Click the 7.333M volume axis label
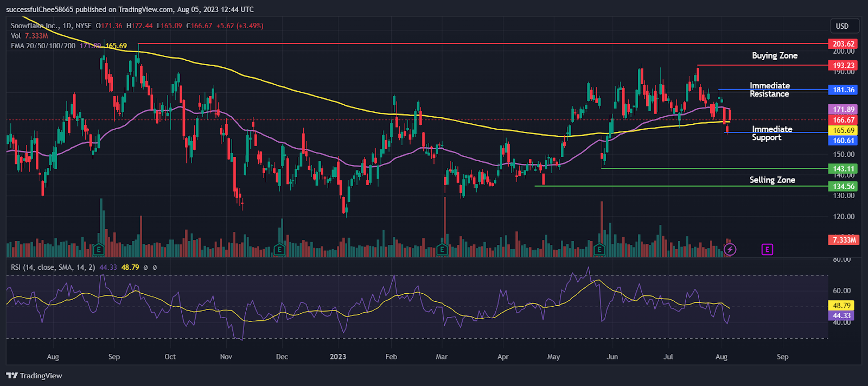Screen dimensions: 868x386 tap(844, 240)
